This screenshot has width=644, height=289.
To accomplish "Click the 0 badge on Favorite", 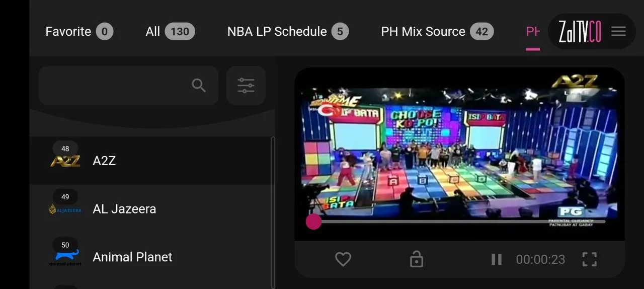I will (105, 32).
